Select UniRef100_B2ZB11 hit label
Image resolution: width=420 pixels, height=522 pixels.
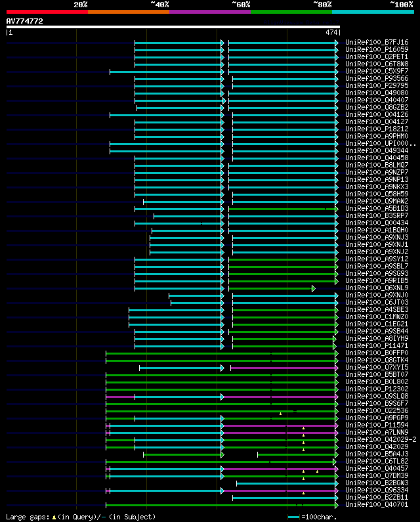pos(377,497)
